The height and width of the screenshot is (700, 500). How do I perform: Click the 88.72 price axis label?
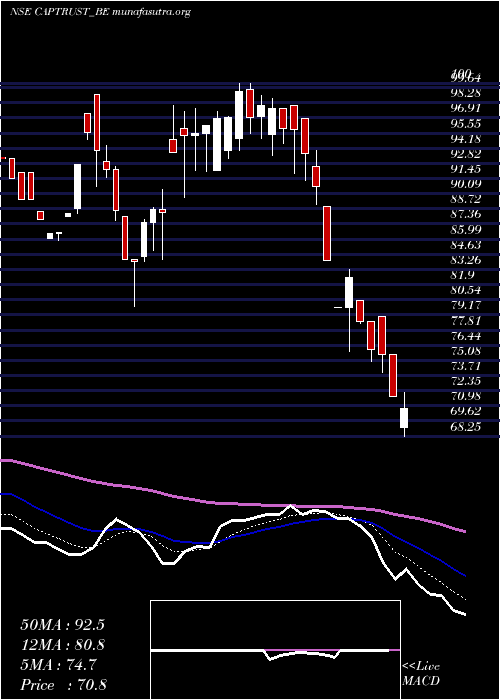click(x=466, y=199)
